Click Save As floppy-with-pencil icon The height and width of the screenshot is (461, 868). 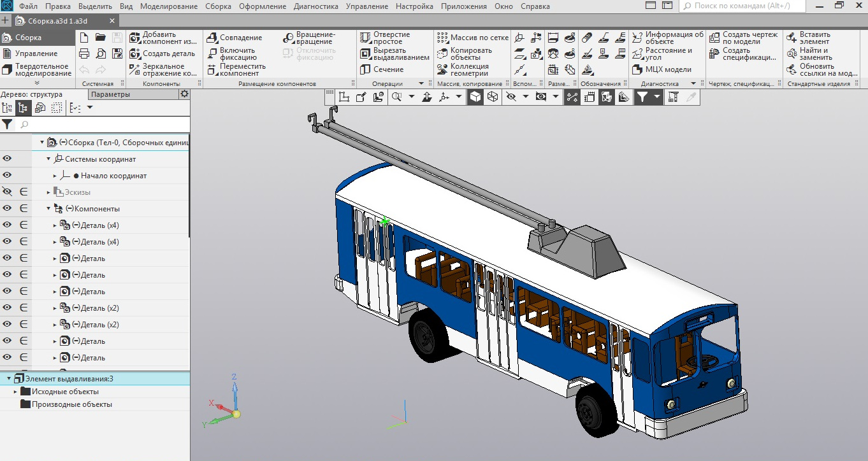tap(117, 53)
